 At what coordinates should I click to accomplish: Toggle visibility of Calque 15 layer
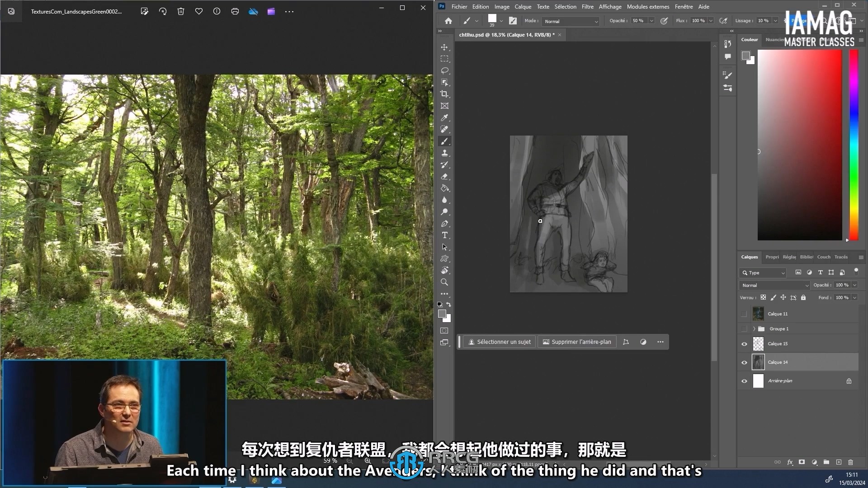pyautogui.click(x=744, y=344)
